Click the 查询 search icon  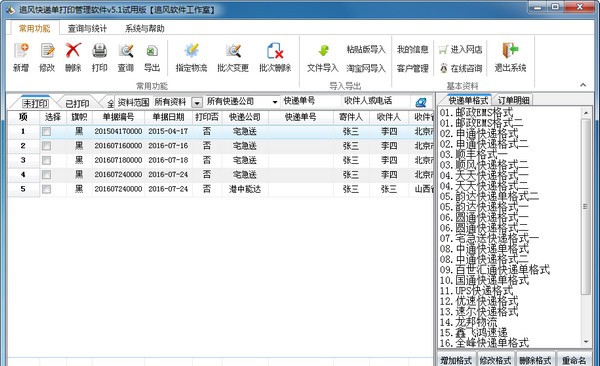[x=126, y=51]
